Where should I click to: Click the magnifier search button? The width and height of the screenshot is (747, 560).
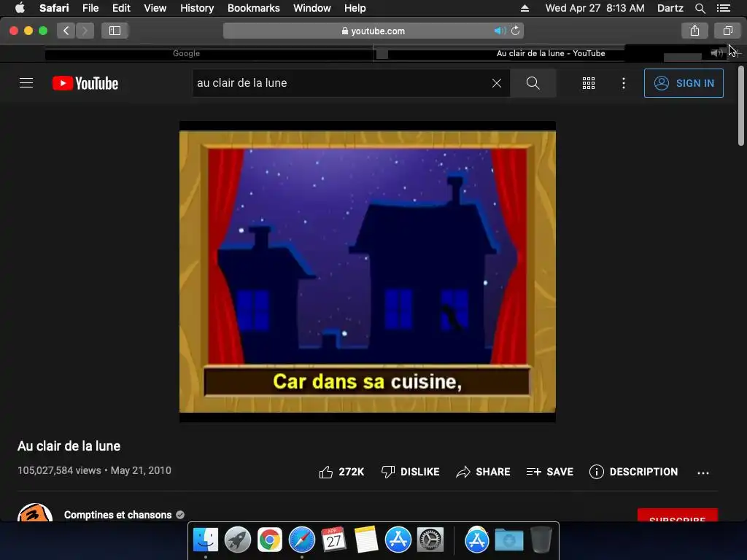pyautogui.click(x=533, y=83)
